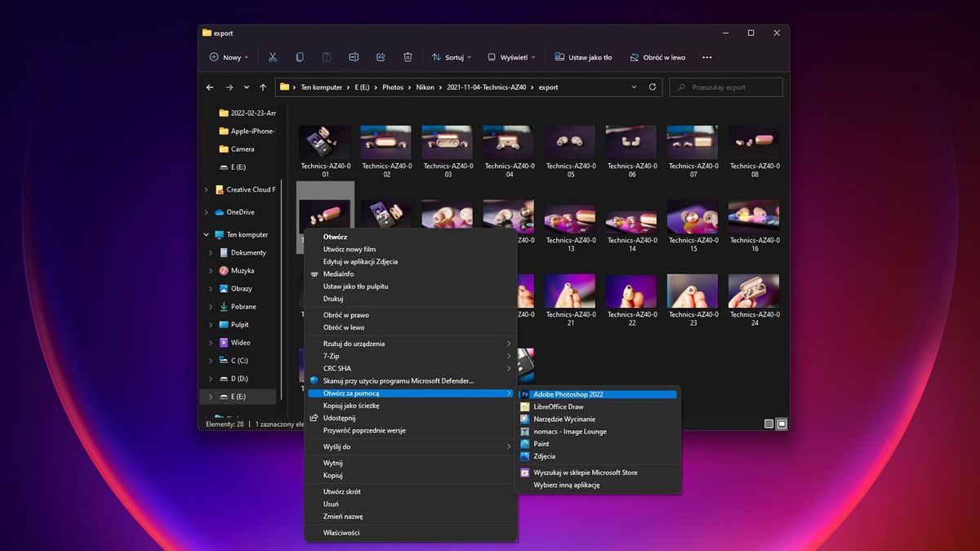Click the Copy icon in toolbar
Viewport: 980px width, 551px height.
tap(300, 57)
